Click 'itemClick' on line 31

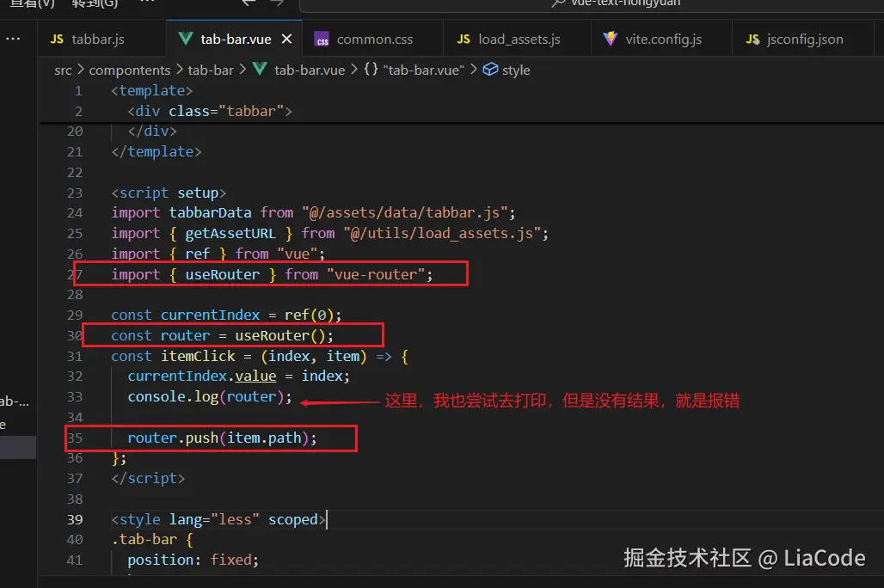[198, 356]
